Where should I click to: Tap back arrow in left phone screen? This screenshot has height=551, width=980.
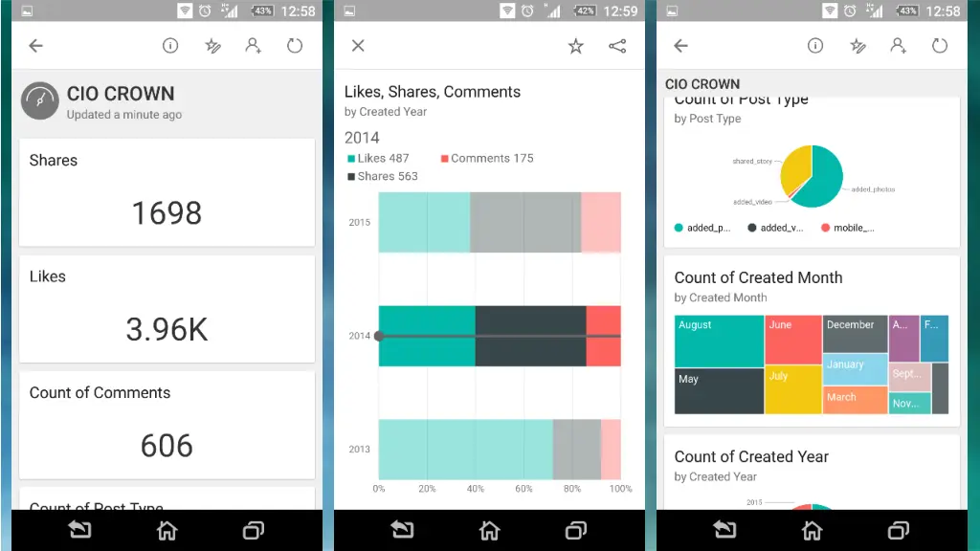(x=36, y=46)
